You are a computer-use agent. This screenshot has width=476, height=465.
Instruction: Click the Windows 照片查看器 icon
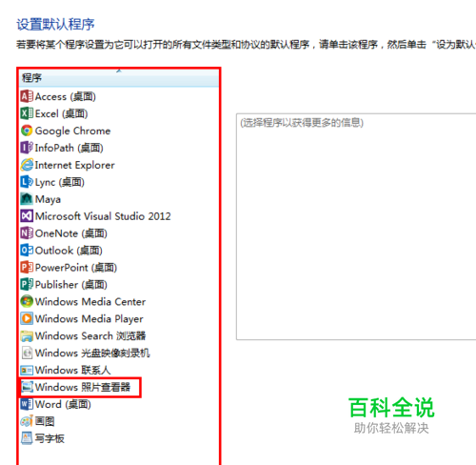pos(27,387)
